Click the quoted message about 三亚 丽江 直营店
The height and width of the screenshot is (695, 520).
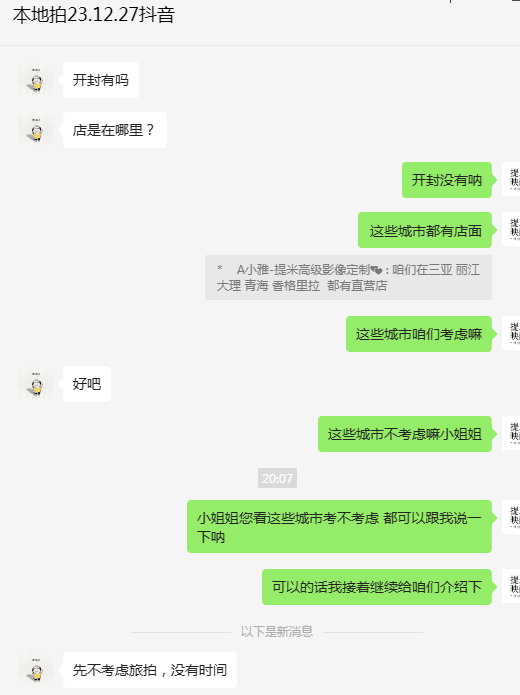coord(348,277)
